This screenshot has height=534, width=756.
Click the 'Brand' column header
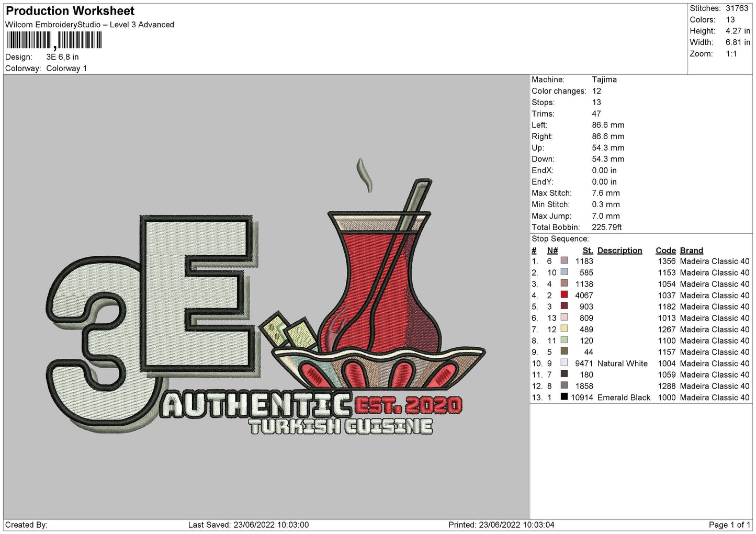coord(692,251)
